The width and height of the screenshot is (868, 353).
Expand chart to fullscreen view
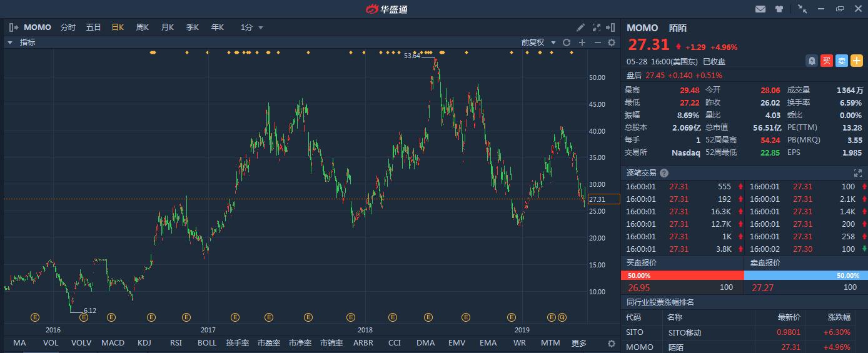click(x=596, y=27)
